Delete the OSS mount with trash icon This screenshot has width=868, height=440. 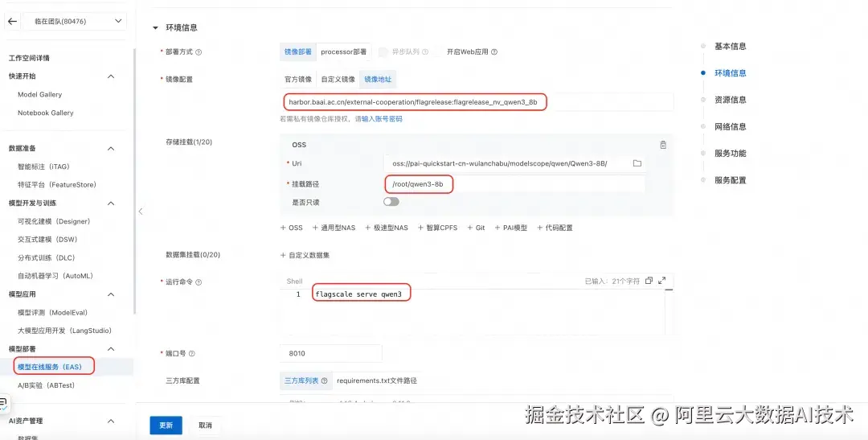coord(663,145)
